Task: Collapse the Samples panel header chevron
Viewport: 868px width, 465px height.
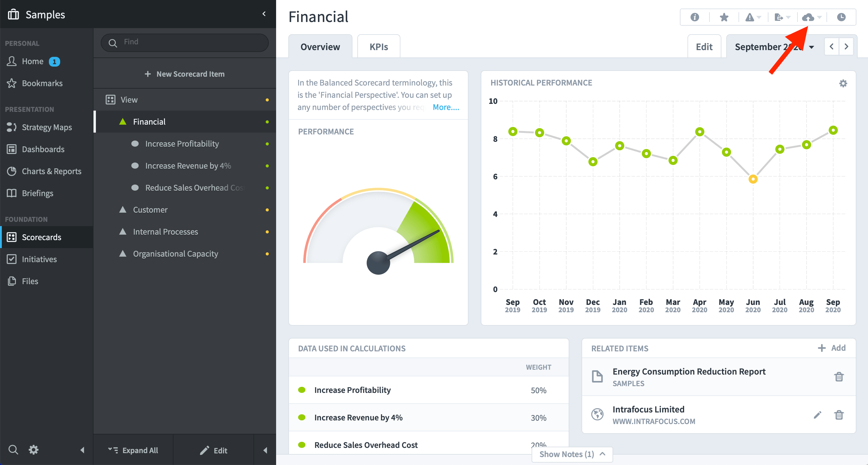Action: (x=264, y=14)
